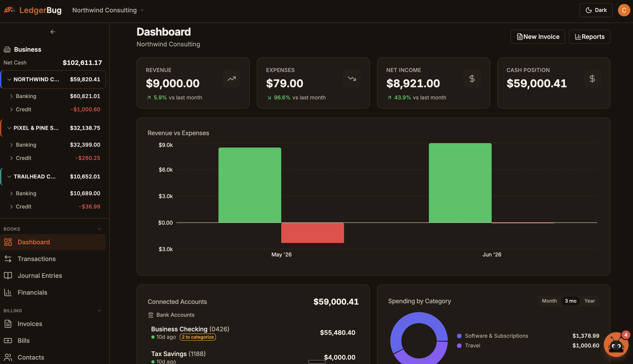The width and height of the screenshot is (633, 364).
Task: Open Tax Savings (1188) account
Action: click(253, 357)
